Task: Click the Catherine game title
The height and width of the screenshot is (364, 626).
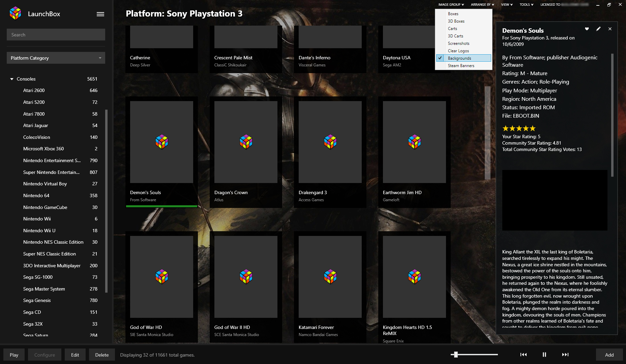Action: click(140, 58)
